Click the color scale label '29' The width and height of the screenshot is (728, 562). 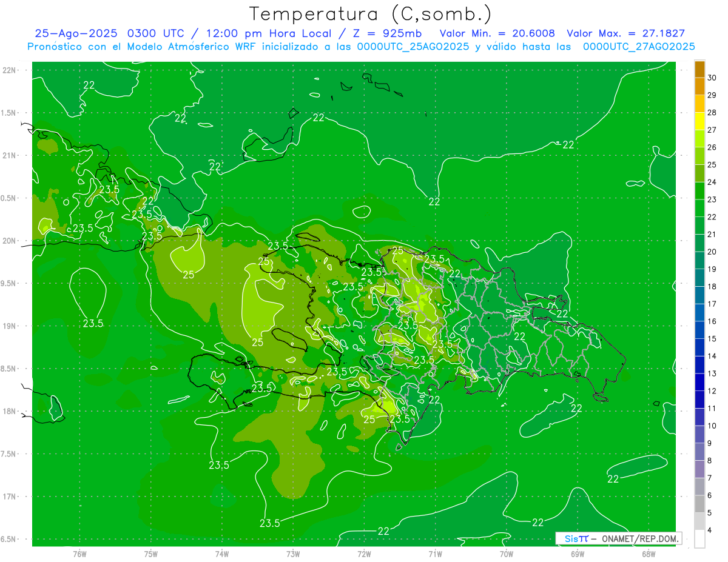point(712,95)
